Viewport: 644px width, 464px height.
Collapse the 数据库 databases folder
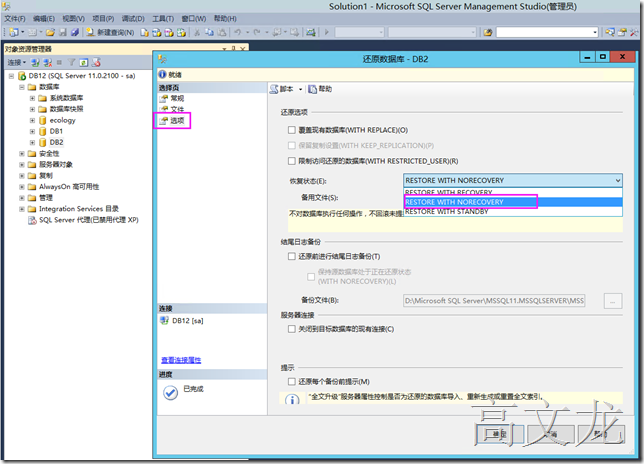click(x=22, y=87)
